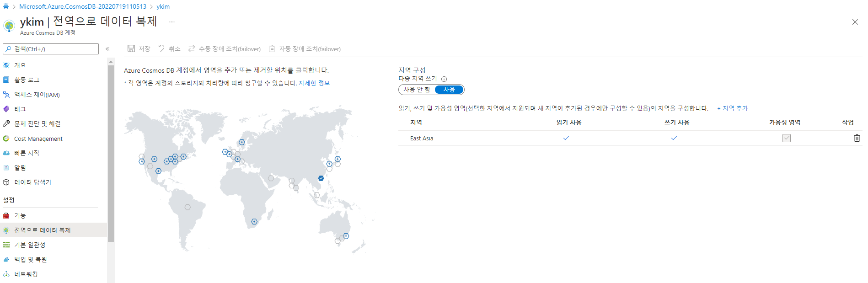Click East Asia region name
Screen dimensions: 868x283
coord(422,138)
